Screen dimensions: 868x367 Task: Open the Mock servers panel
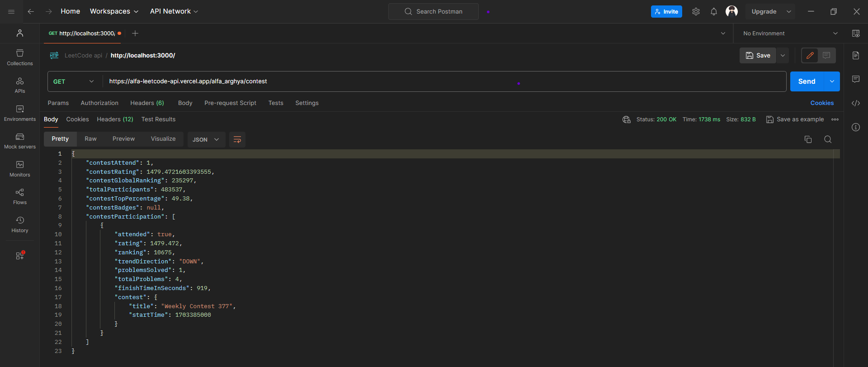(x=20, y=141)
